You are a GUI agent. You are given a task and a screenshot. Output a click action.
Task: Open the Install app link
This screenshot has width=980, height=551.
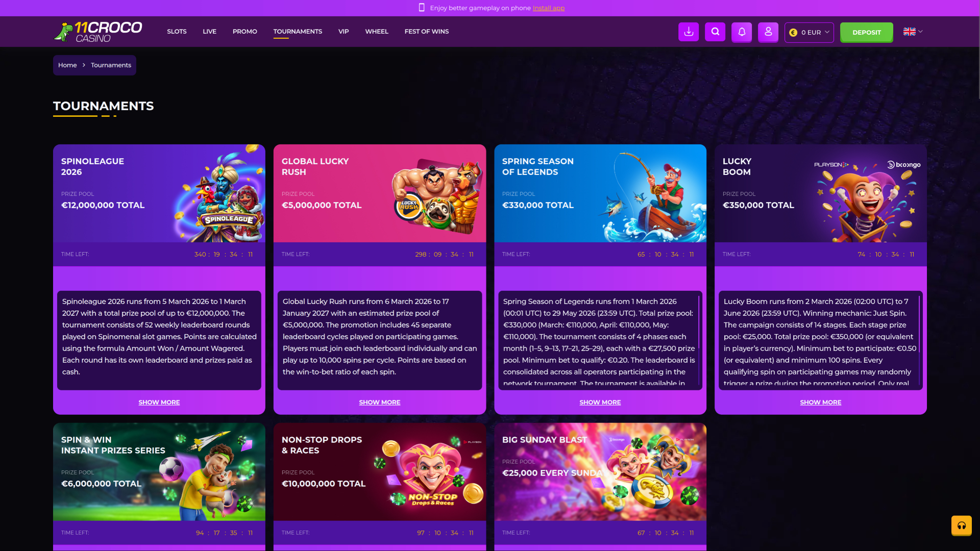point(548,8)
